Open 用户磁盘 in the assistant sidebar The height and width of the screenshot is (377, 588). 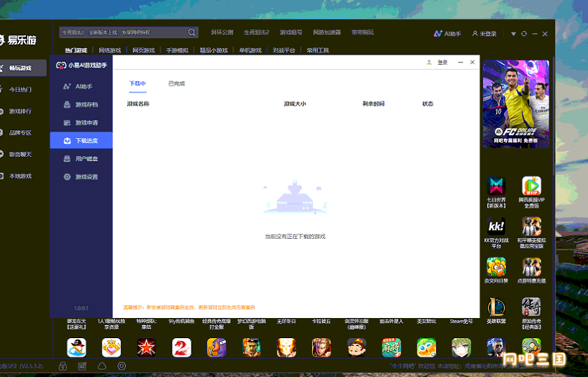[x=81, y=158]
